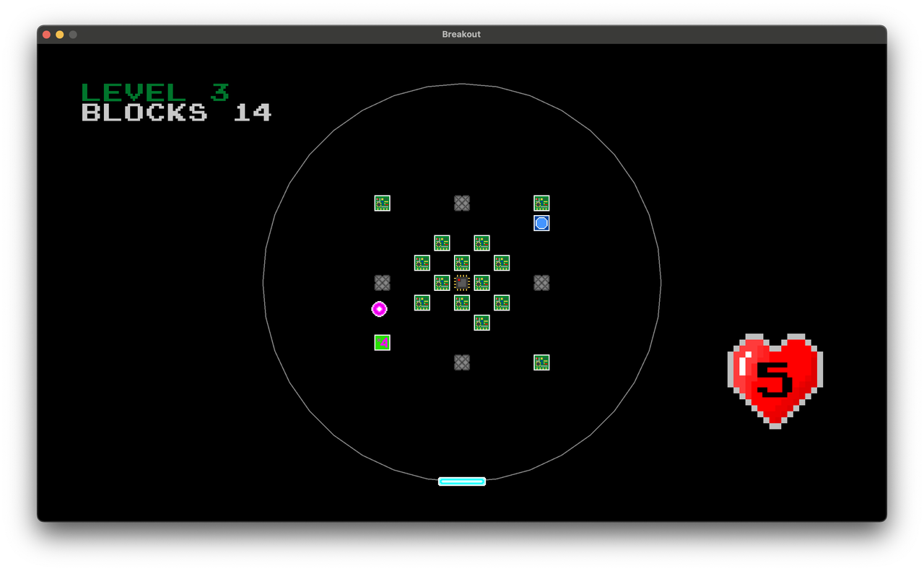Click the gray crosshatch block on the formation's right side
Screen dimensions: 924x571
[541, 282]
